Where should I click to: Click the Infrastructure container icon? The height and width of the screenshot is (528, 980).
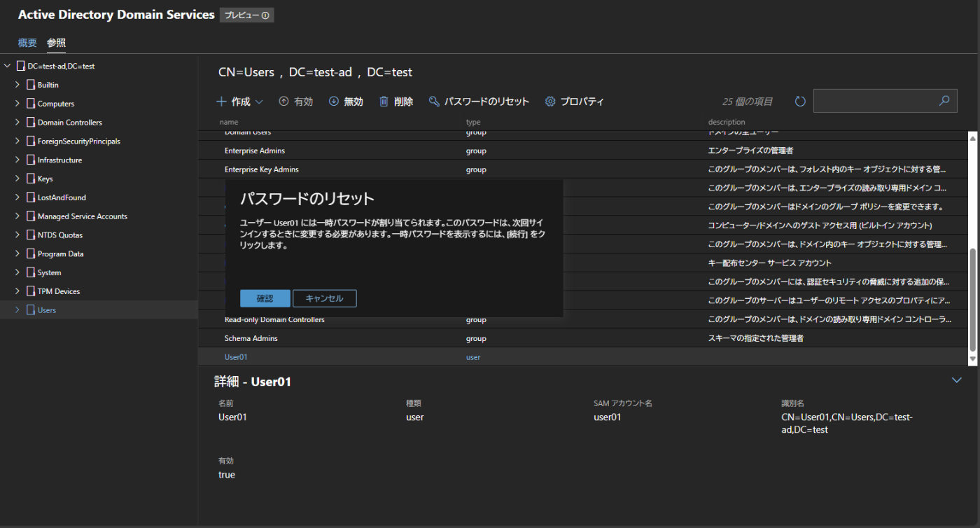(30, 160)
